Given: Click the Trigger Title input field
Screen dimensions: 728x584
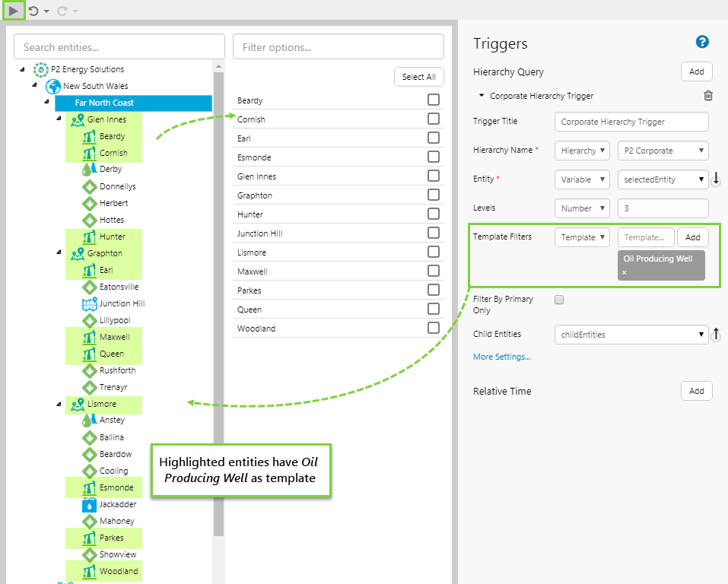Looking at the screenshot, I should 631,122.
